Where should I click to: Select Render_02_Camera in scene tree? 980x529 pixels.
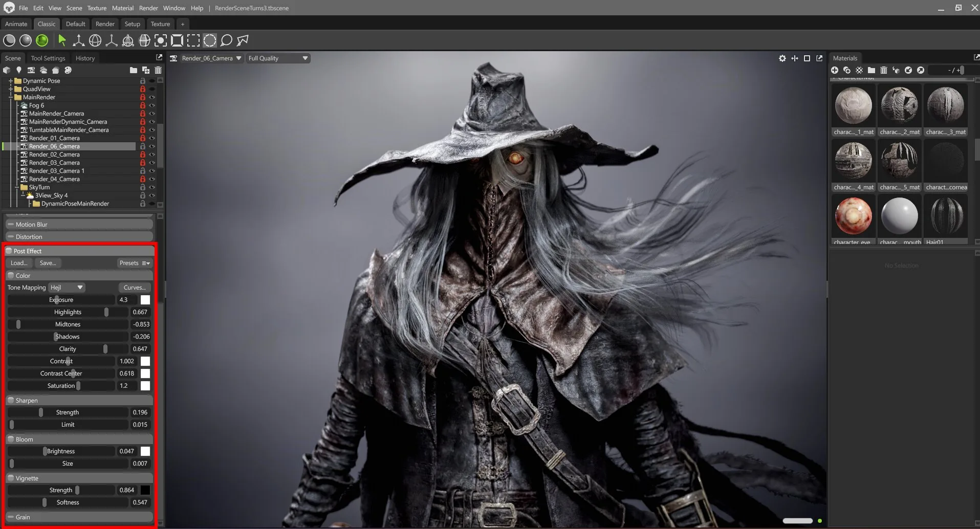pos(54,155)
